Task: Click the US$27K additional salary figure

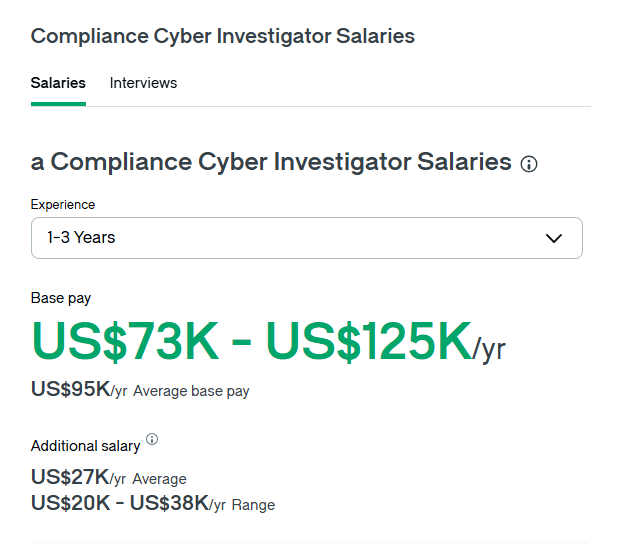Action: coord(70,477)
